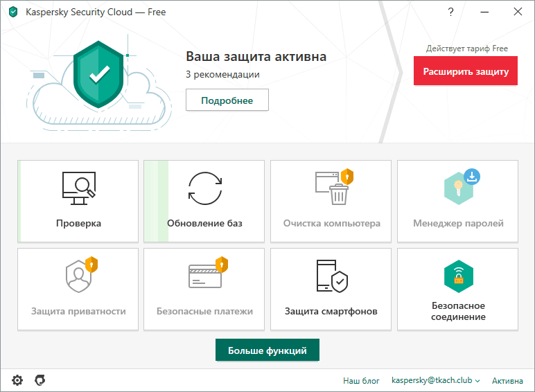Open Менеджер паролей password manager tile
535x392 pixels.
click(x=457, y=201)
